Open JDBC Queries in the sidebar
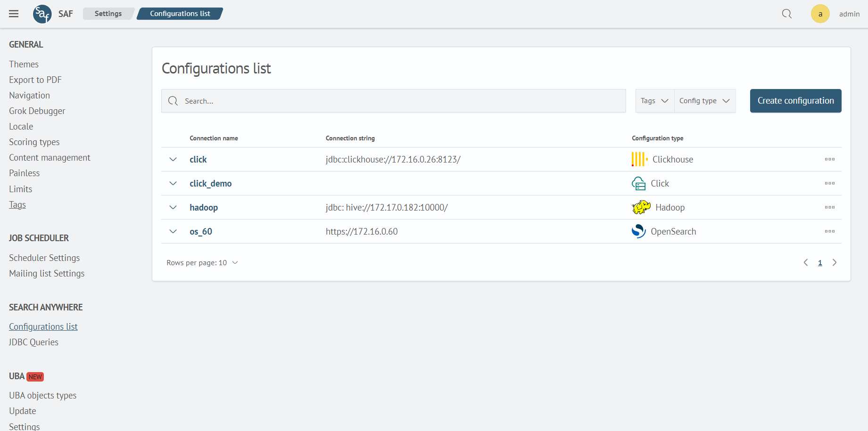 pos(33,342)
